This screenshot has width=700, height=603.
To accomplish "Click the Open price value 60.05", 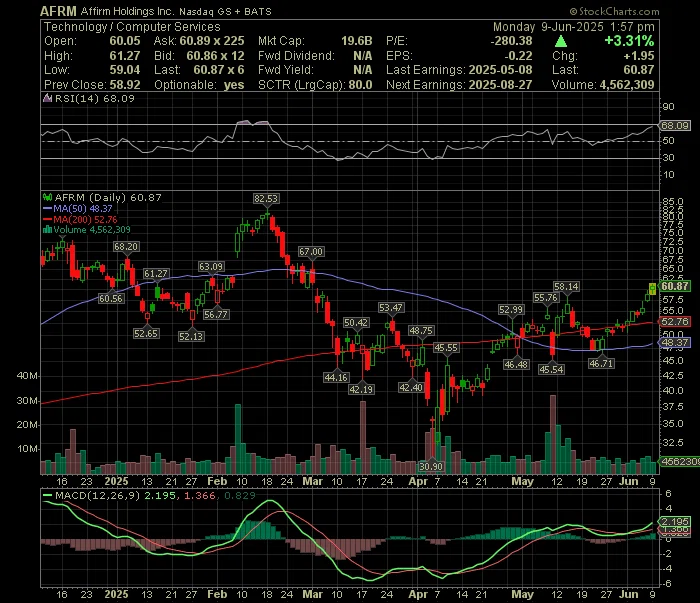I will tap(125, 41).
